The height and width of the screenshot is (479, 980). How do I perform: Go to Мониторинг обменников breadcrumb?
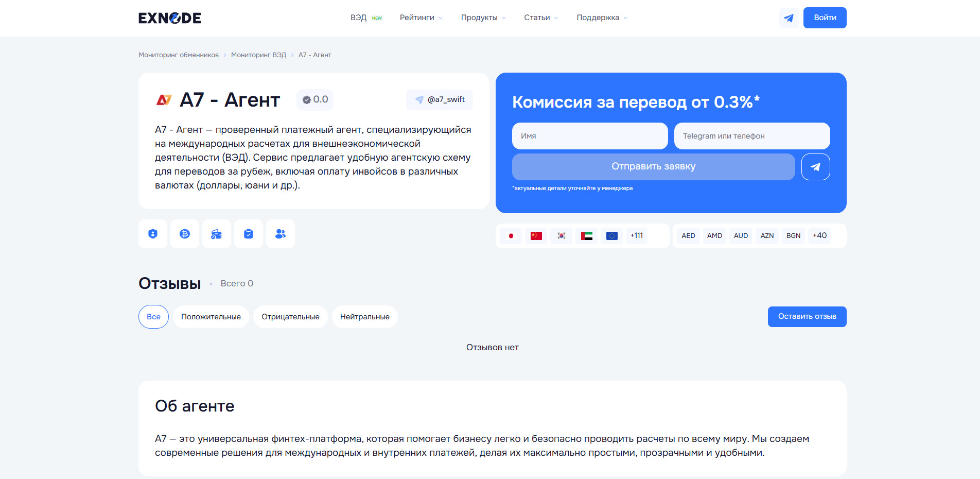(179, 55)
